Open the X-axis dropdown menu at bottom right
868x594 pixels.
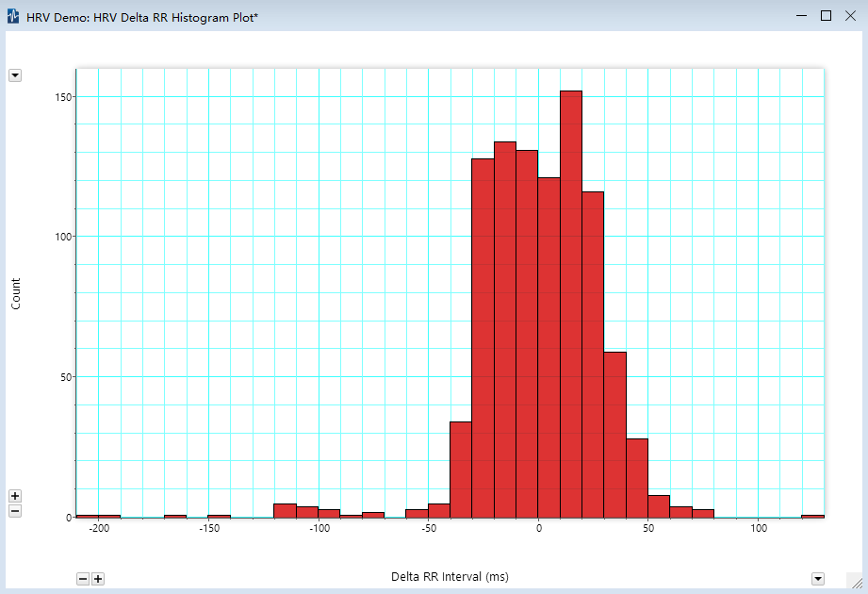pyautogui.click(x=818, y=579)
